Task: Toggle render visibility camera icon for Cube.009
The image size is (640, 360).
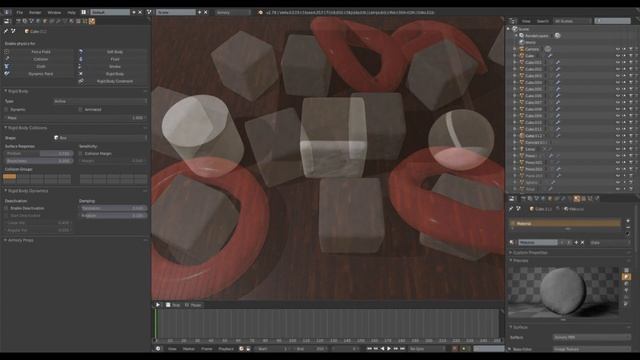Action: [x=631, y=116]
